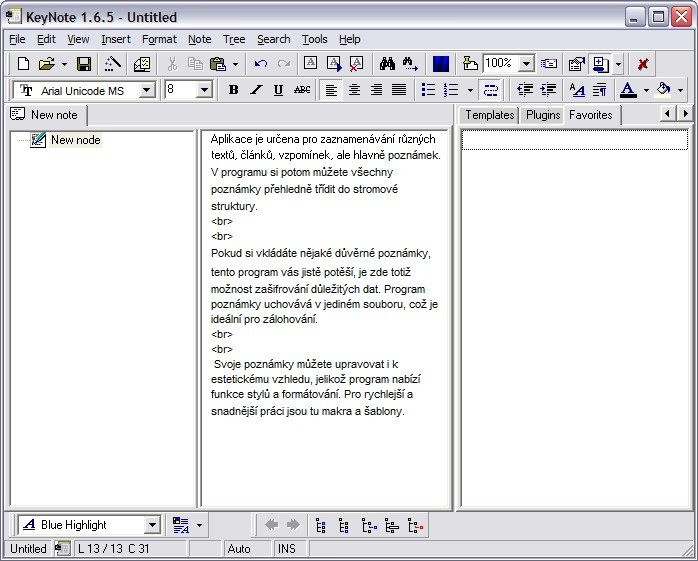The width and height of the screenshot is (698, 561).
Task: Click the red X icon on toolbar
Action: click(642, 64)
